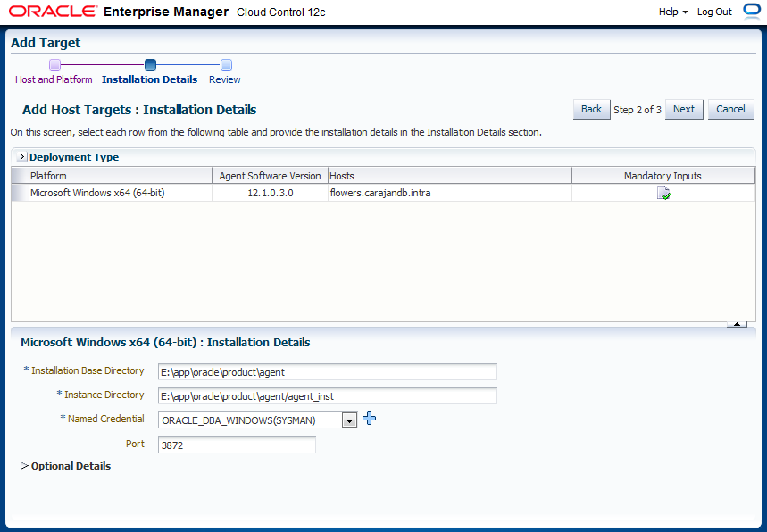Expand the Optional Details section
The width and height of the screenshot is (767, 532).
24,466
